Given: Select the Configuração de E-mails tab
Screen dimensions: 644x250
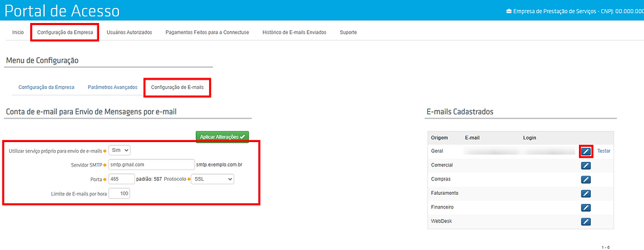Looking at the screenshot, I should click(177, 87).
